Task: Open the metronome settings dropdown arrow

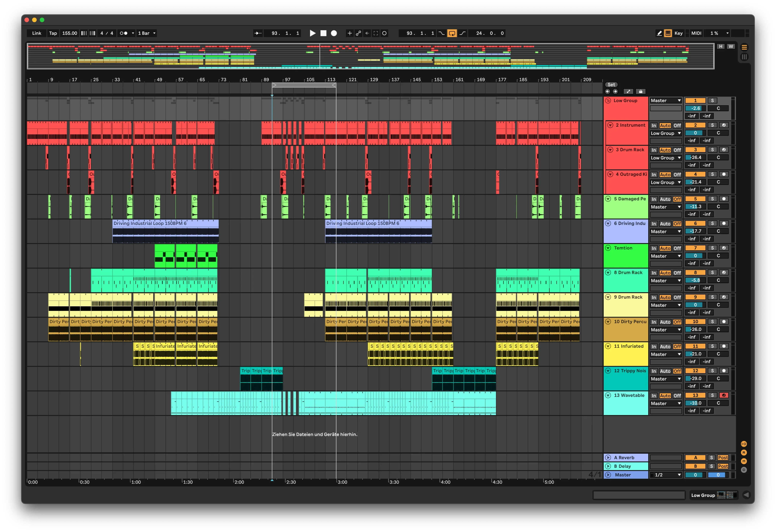Action: [x=133, y=33]
